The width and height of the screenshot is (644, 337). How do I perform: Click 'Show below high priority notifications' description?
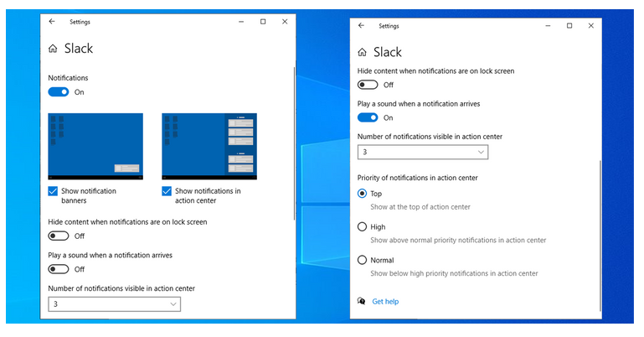(454, 273)
